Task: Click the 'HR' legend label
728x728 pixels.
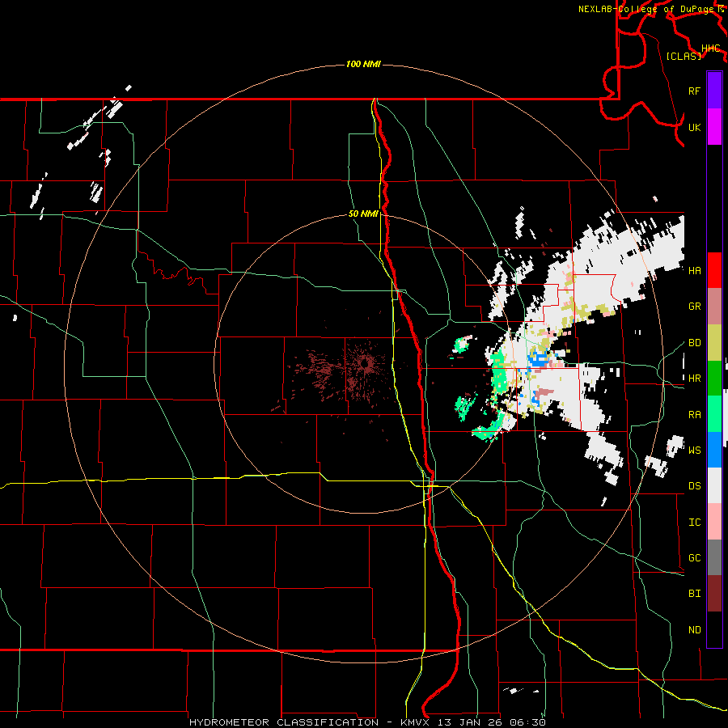Action: (x=694, y=379)
